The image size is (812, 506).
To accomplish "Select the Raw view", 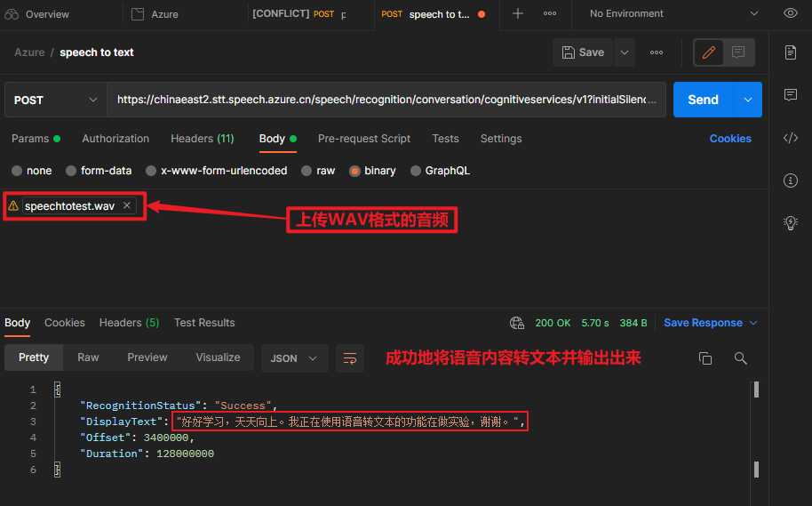I will pyautogui.click(x=88, y=357).
